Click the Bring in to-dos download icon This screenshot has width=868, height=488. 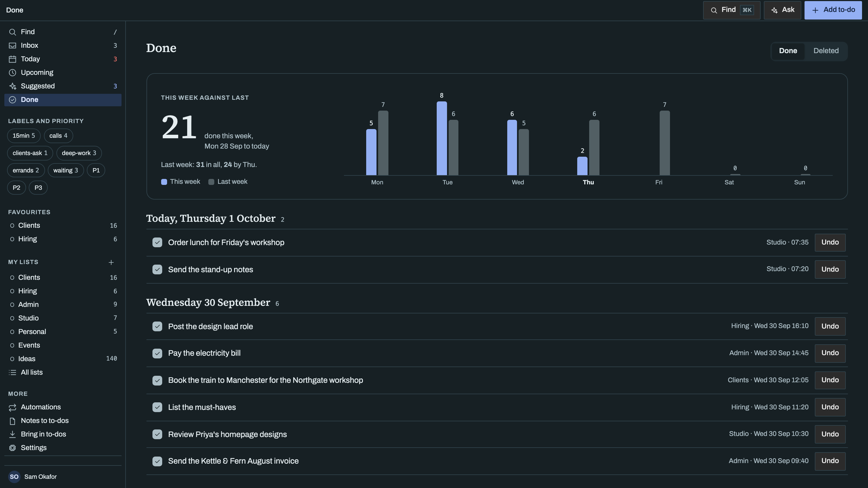[12, 434]
